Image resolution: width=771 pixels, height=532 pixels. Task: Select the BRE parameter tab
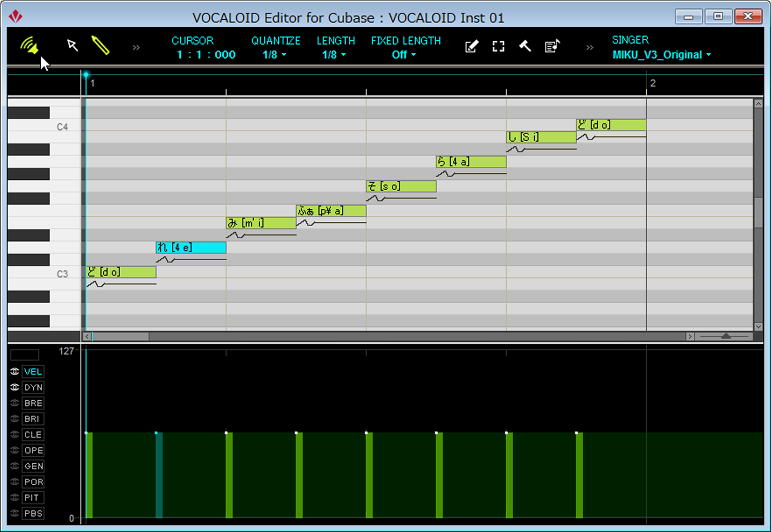[x=33, y=403]
